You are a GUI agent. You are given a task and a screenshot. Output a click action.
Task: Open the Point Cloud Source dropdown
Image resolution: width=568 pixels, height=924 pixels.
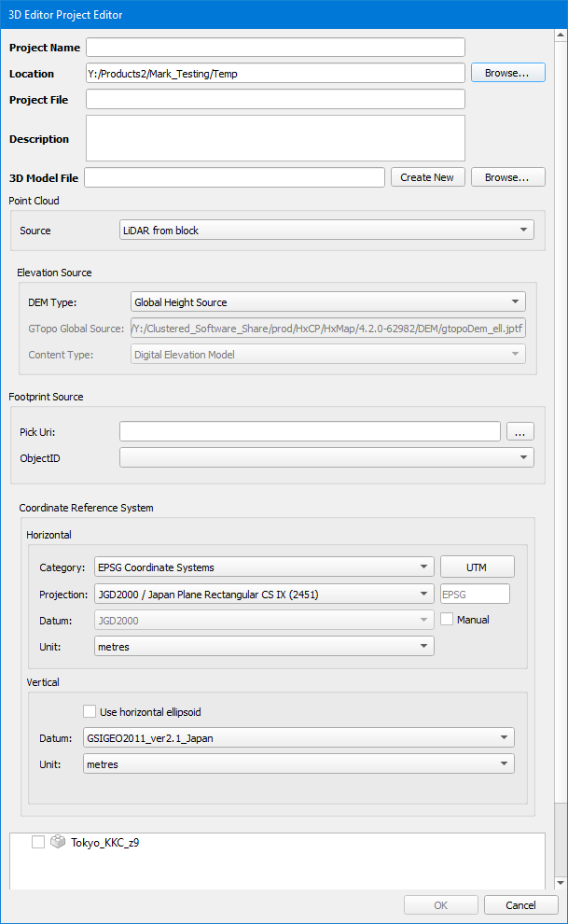click(326, 231)
